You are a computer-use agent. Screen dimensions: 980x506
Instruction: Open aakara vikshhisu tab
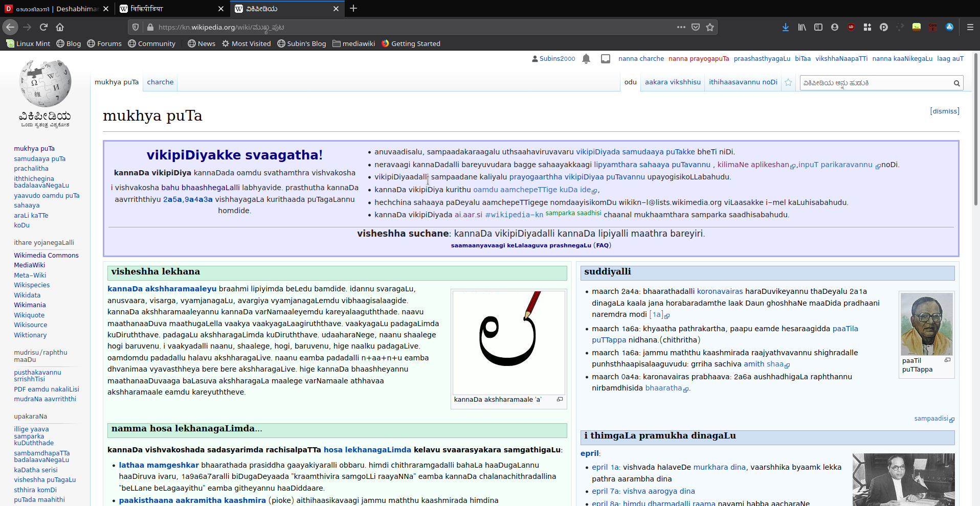[673, 82]
